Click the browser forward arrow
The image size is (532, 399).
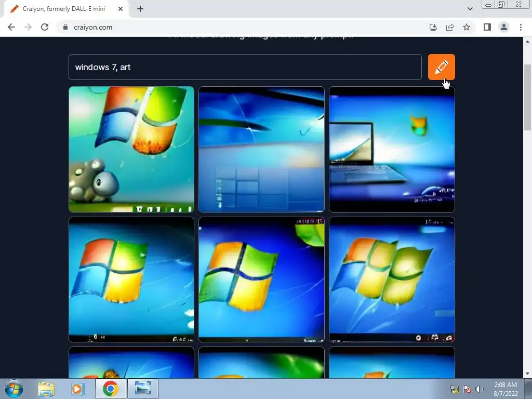tap(28, 27)
